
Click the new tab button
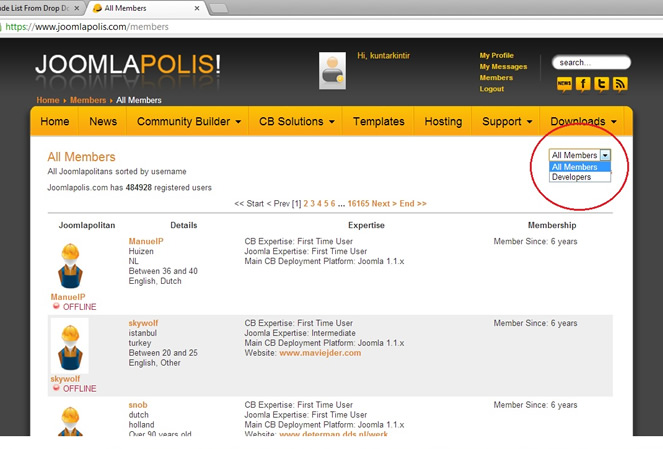pyautogui.click(x=218, y=8)
